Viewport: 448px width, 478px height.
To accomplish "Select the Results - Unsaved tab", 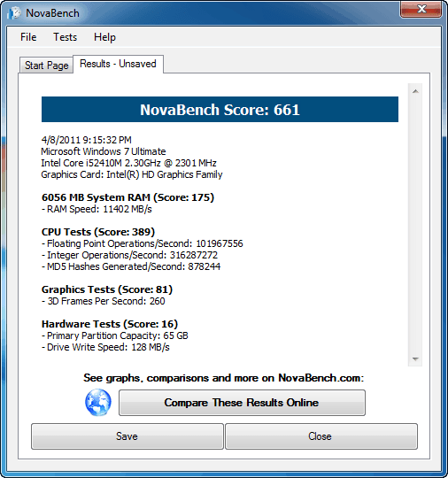I will point(118,64).
